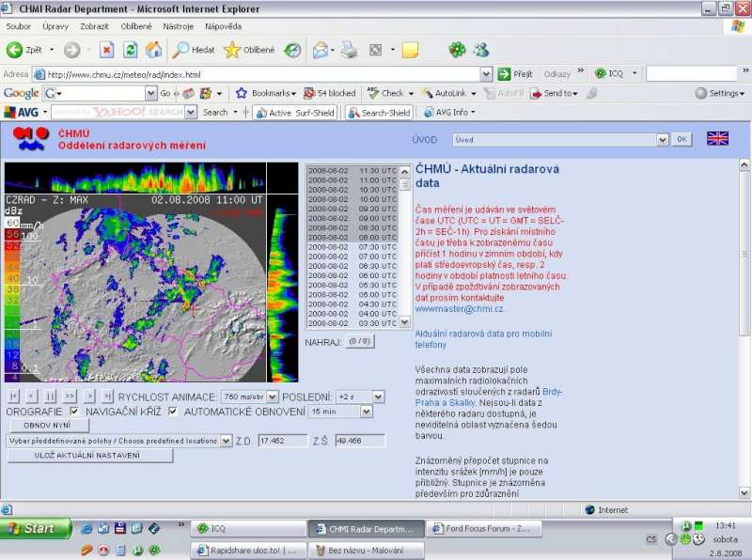The height and width of the screenshot is (560, 752).
Task: Expand the AUTOMATICKÉ OBNOVENÍ interval dropdown
Action: point(367,412)
